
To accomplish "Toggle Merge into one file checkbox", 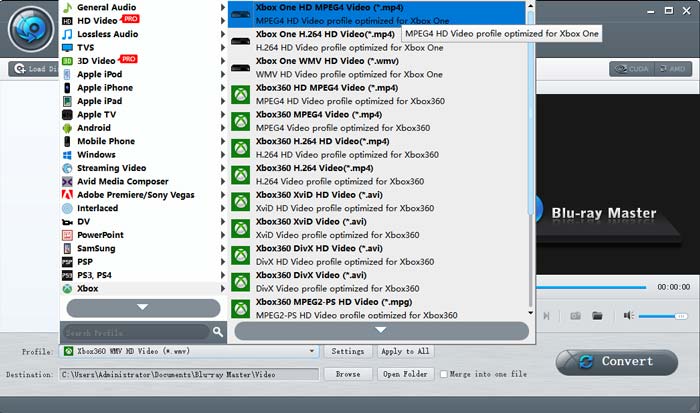I will pyautogui.click(x=444, y=374).
